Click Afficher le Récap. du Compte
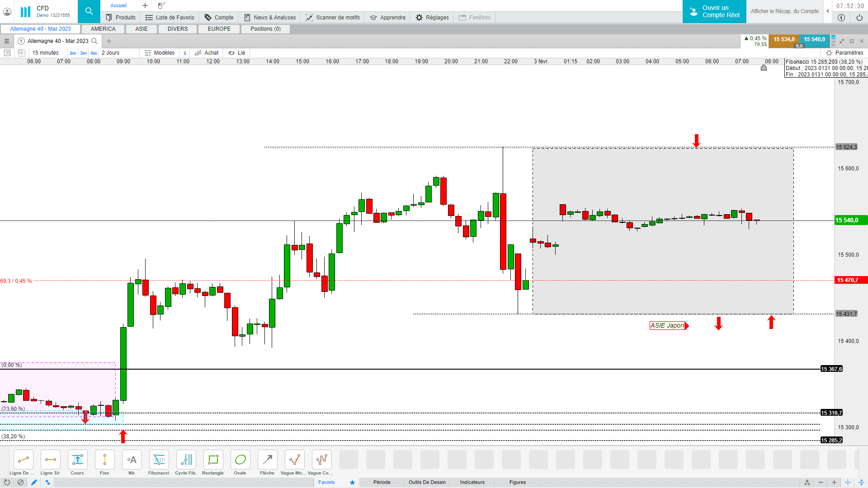 click(x=784, y=11)
